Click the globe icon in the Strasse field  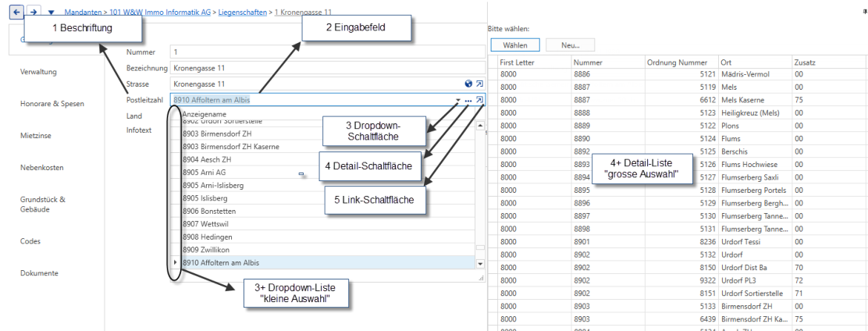469,84
